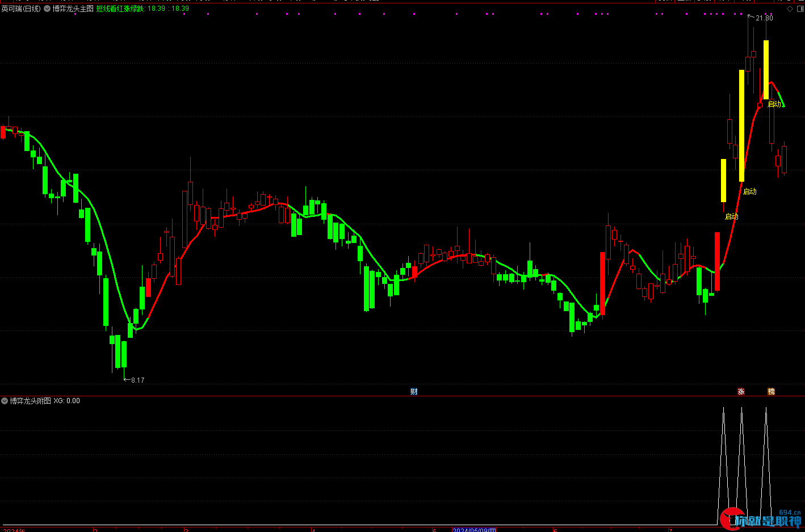Click the 2024年 label on the time axis
The height and width of the screenshot is (532, 805).
click(x=14, y=530)
